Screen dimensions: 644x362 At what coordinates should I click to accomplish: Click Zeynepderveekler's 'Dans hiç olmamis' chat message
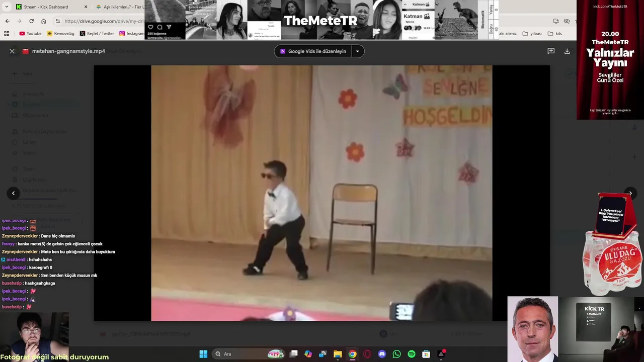[38, 236]
